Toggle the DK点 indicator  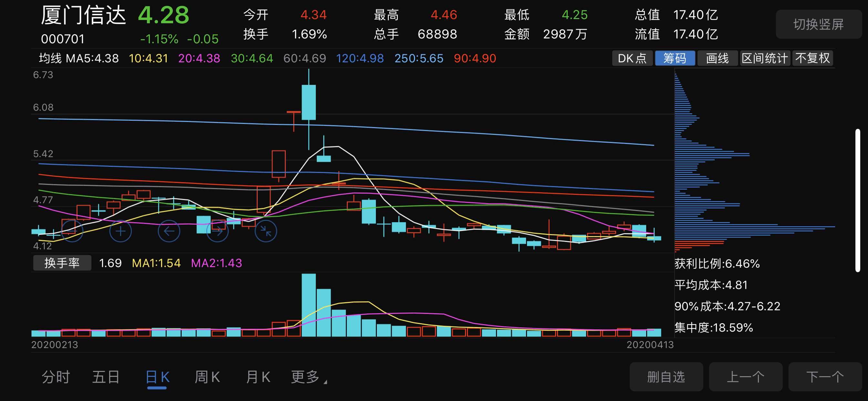[x=632, y=58]
